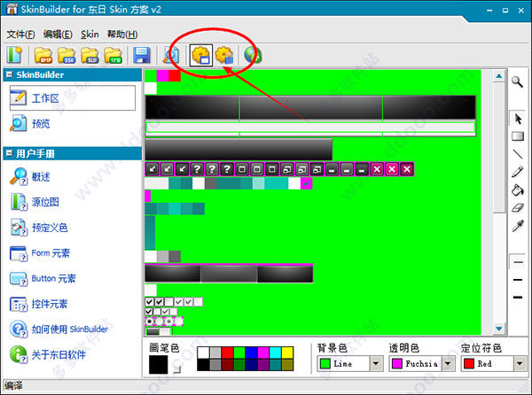532x395 pixels.
Task: Click the compile gear with window icon
Action: 201,55
